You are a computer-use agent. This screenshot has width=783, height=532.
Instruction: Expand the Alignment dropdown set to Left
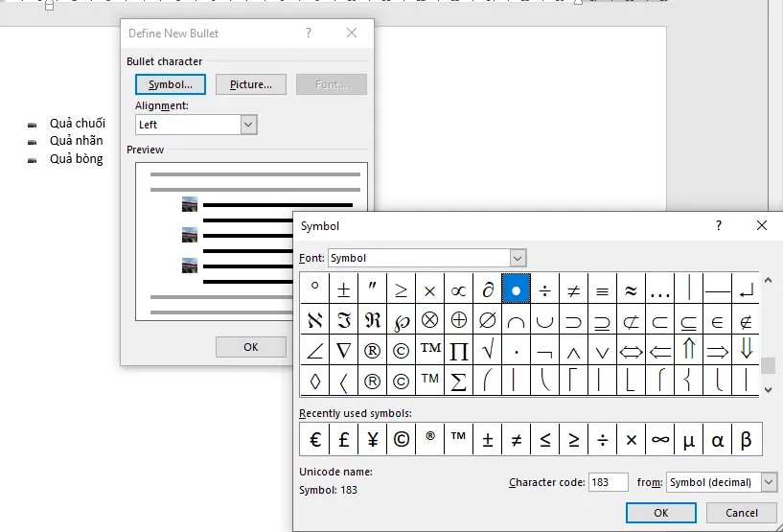pyautogui.click(x=248, y=125)
